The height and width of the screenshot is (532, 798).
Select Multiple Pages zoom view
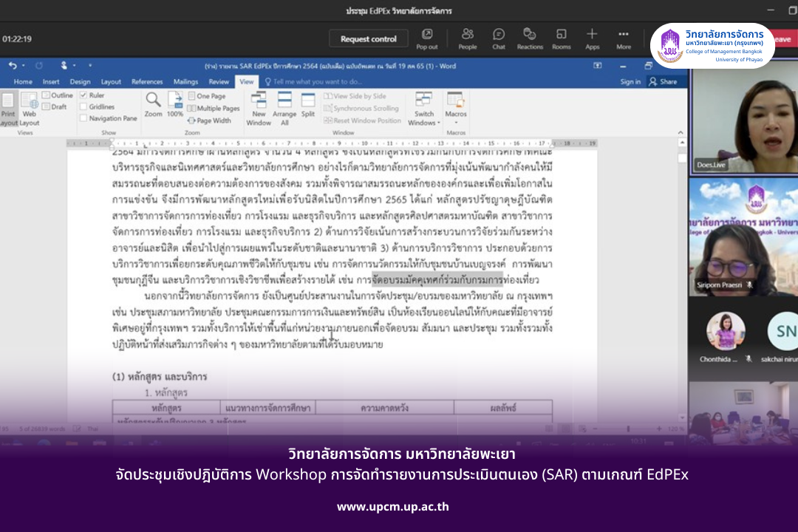coord(214,108)
